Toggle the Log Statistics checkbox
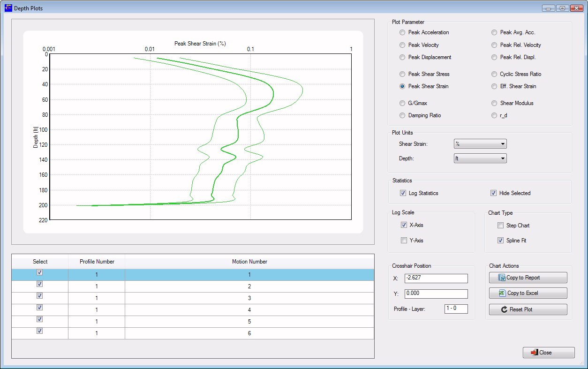The height and width of the screenshot is (369, 588). 403,193
